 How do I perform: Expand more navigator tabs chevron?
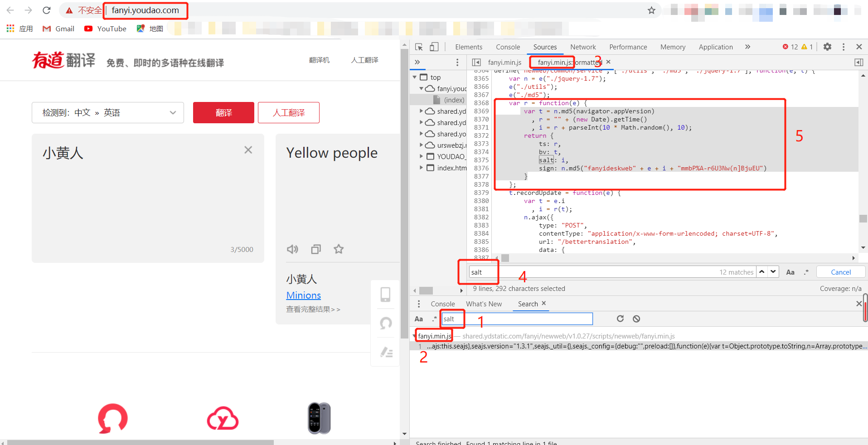coord(417,62)
